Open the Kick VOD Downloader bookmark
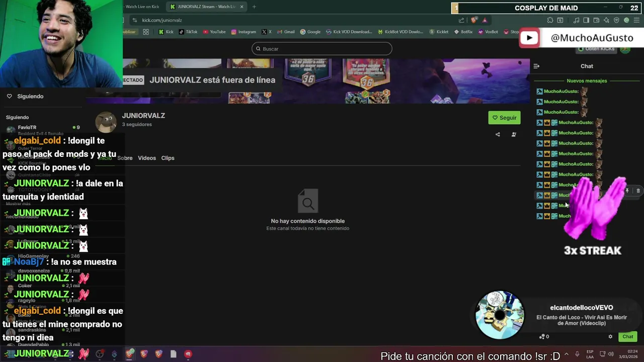 pos(349,32)
